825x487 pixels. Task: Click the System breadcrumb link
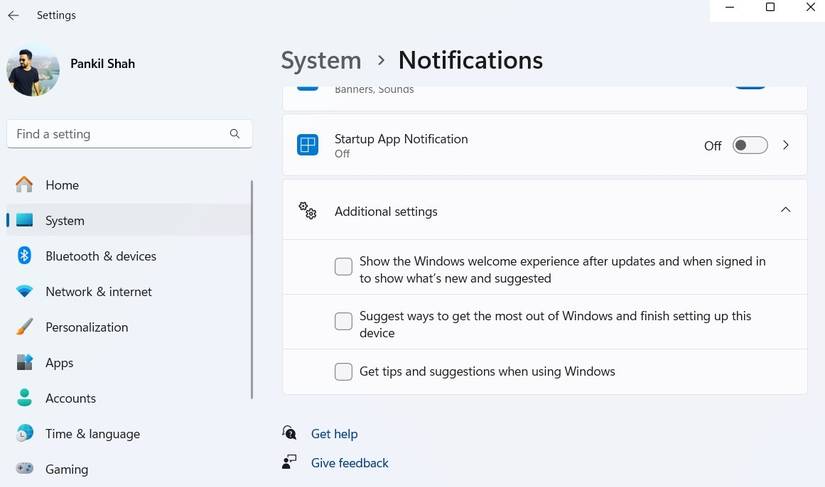click(321, 60)
